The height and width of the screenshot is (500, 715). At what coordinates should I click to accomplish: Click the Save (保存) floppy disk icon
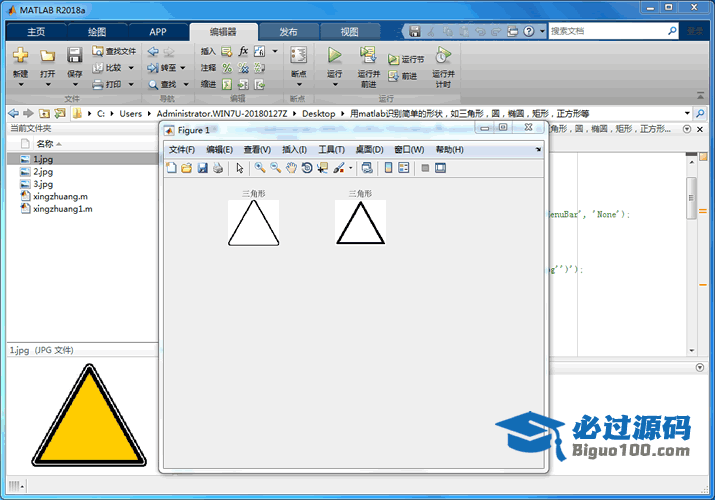(75, 56)
